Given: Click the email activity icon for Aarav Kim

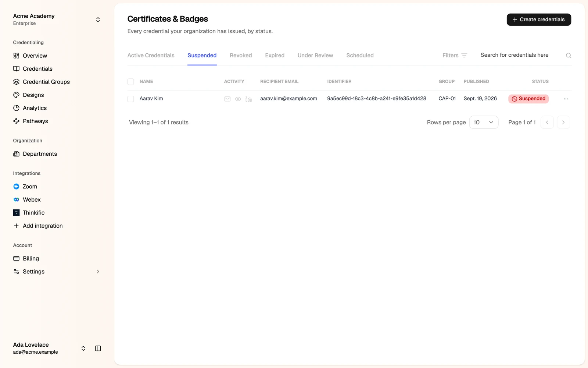Looking at the screenshot, I should click(227, 99).
